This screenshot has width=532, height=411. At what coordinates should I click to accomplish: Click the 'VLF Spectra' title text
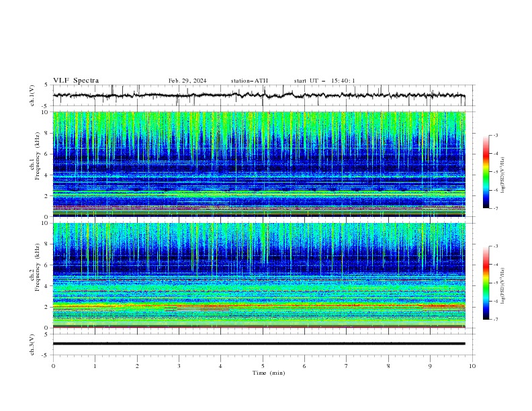[76, 81]
